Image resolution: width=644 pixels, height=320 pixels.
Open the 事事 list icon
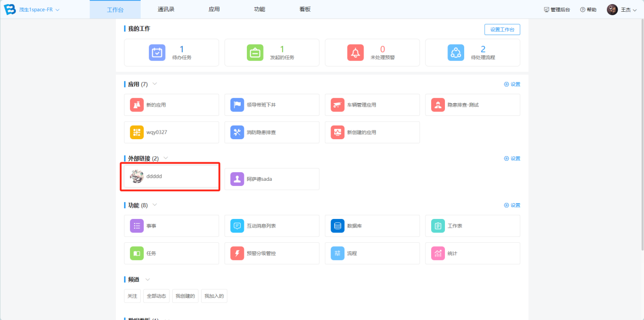137,226
